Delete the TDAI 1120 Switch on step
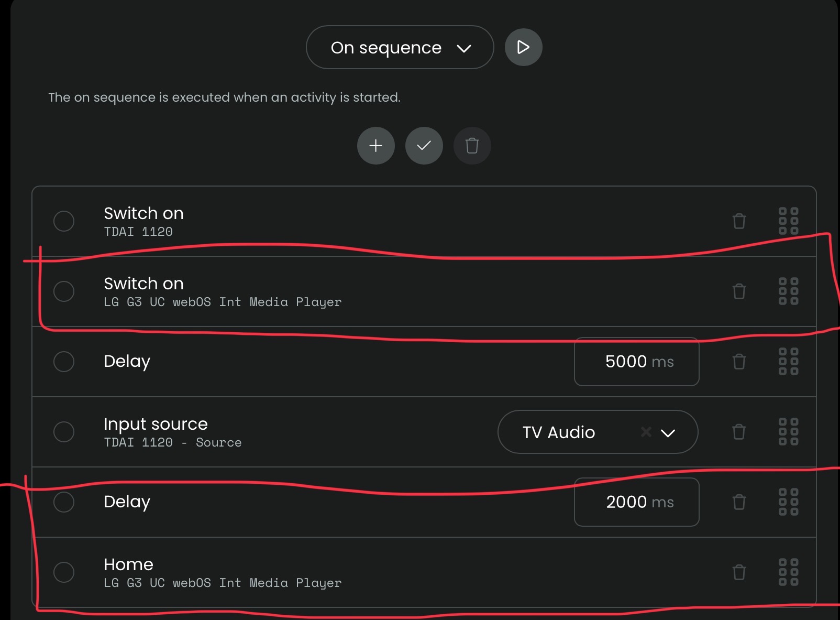 point(739,221)
